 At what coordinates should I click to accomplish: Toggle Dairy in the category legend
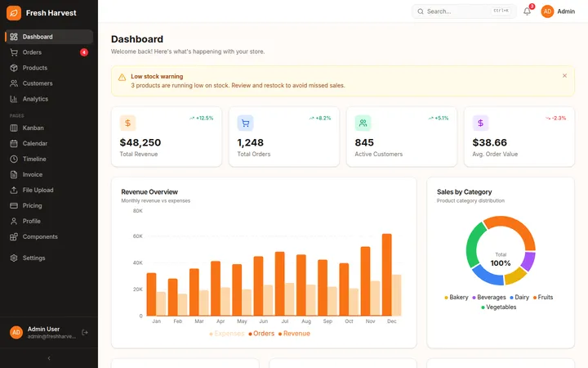click(519, 298)
